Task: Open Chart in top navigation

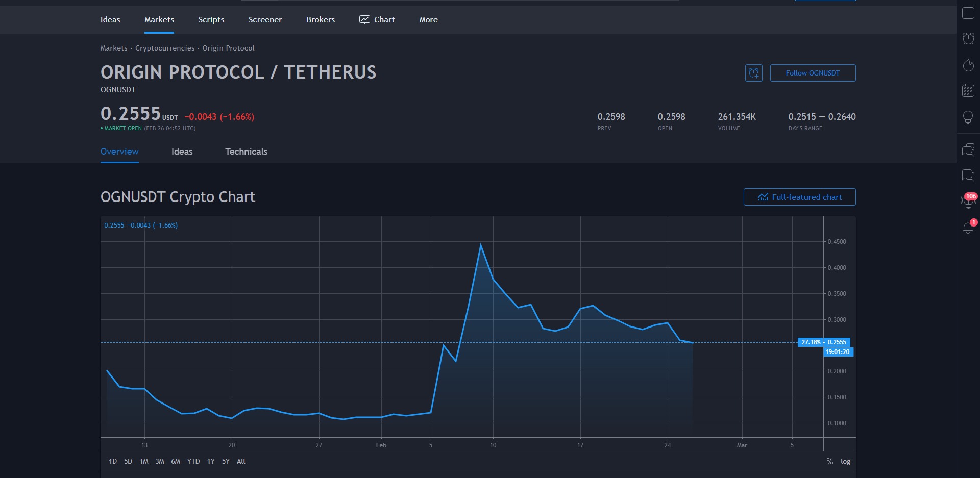Action: [x=377, y=20]
